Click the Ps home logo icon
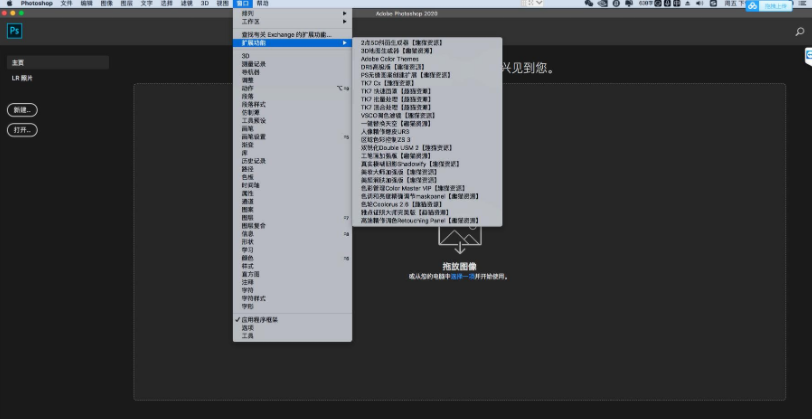812x419 pixels. (14, 31)
